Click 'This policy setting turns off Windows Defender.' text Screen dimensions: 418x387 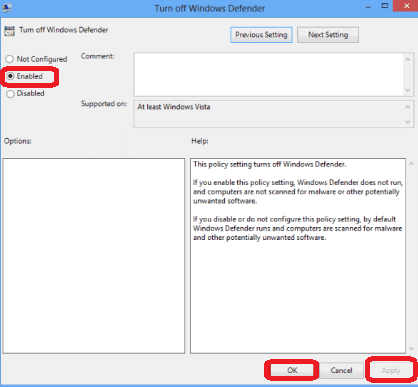point(270,164)
